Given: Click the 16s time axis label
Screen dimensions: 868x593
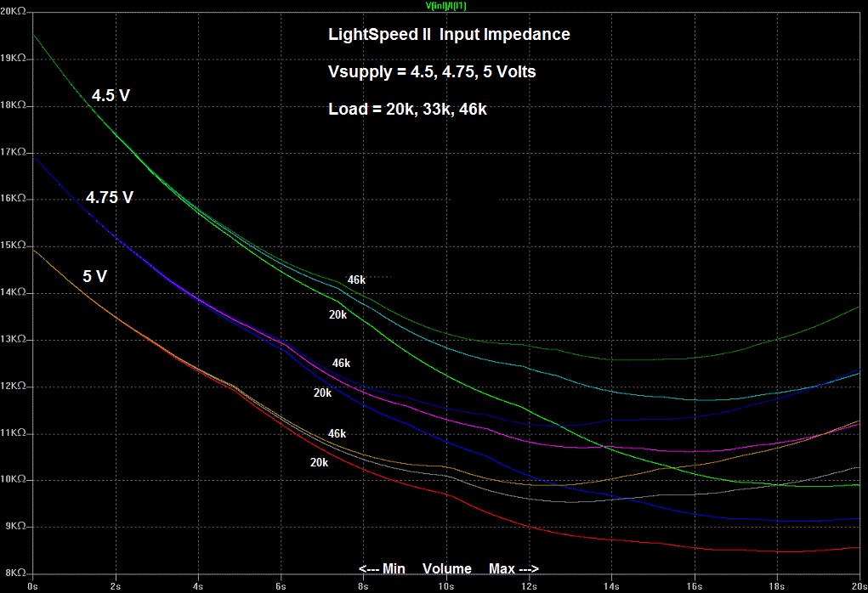Looking at the screenshot, I should 695,587.
